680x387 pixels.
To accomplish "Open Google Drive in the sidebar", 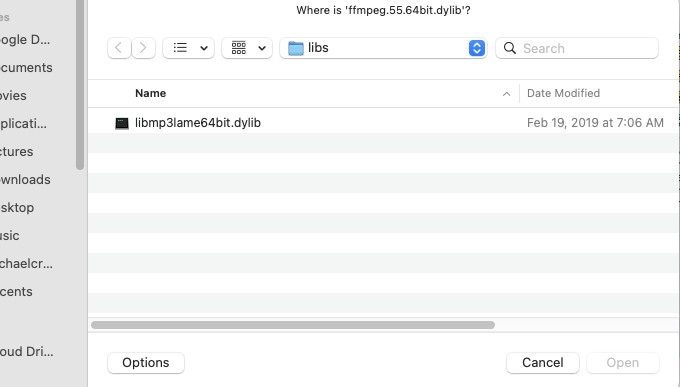I will 25,40.
